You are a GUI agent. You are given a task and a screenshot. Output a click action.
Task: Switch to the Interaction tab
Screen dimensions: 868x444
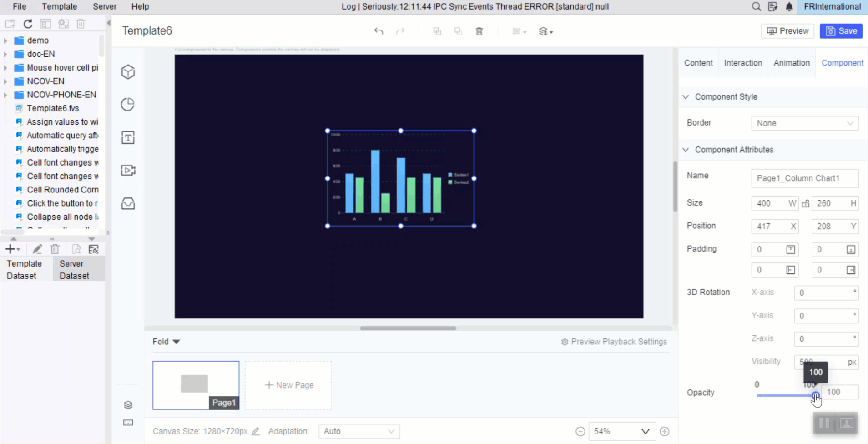pyautogui.click(x=743, y=63)
